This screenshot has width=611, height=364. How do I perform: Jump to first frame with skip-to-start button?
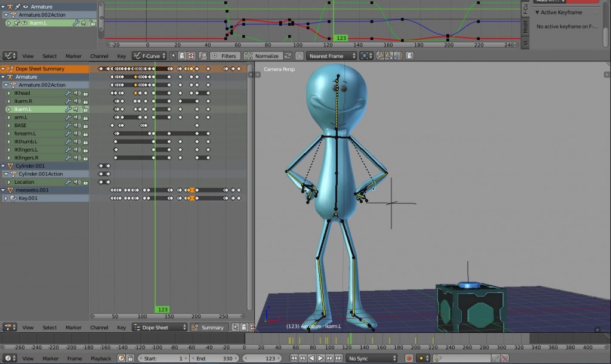(x=294, y=358)
